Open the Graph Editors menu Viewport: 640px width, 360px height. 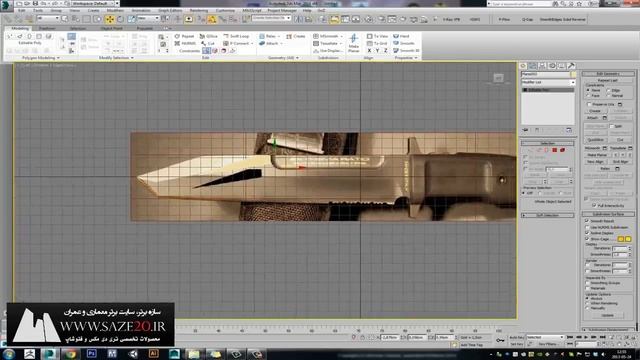point(170,11)
